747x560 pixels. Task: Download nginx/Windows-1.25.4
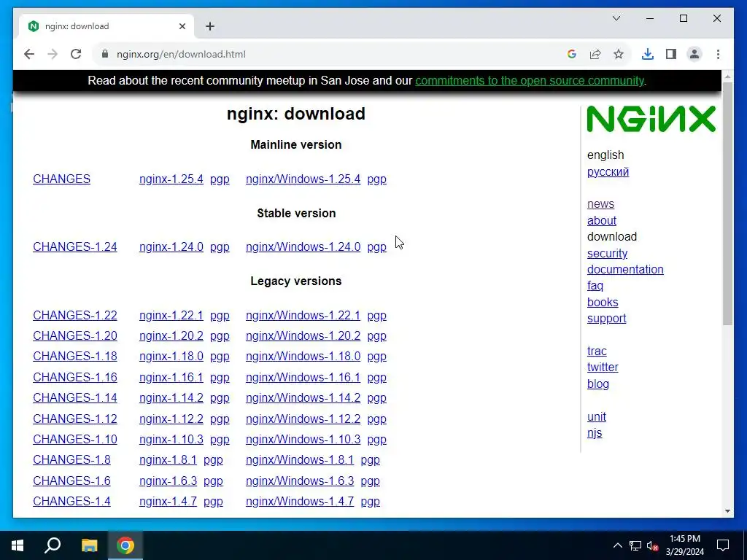point(303,179)
